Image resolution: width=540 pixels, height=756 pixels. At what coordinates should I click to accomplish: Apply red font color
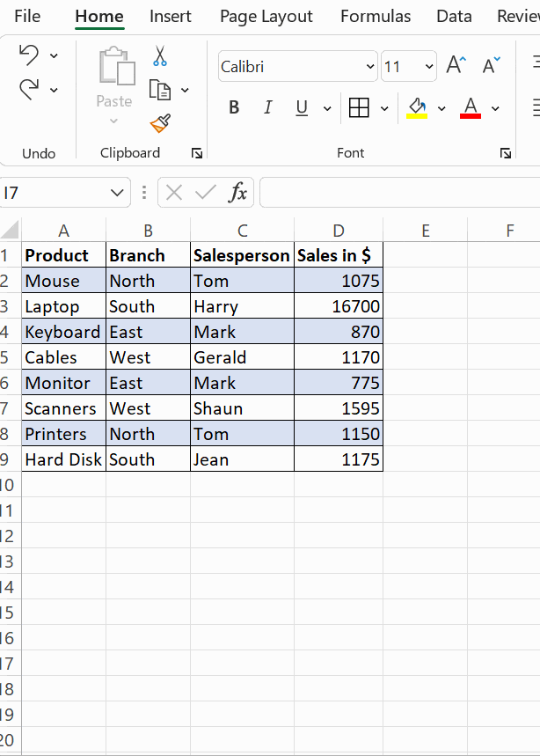(x=471, y=107)
